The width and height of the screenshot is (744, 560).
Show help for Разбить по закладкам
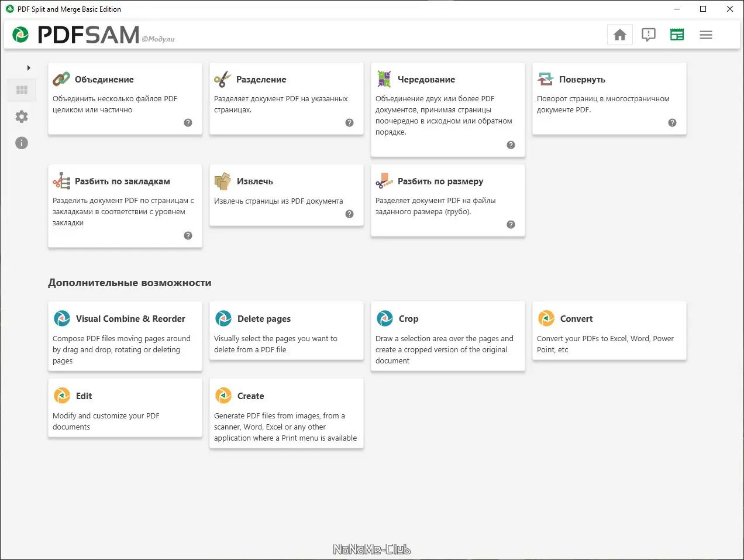188,236
